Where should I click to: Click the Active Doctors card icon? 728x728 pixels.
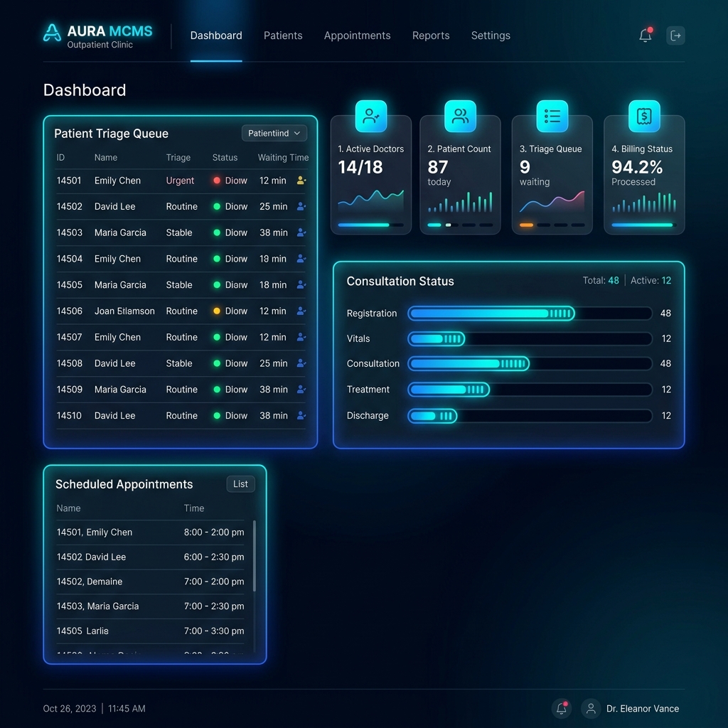point(371,116)
